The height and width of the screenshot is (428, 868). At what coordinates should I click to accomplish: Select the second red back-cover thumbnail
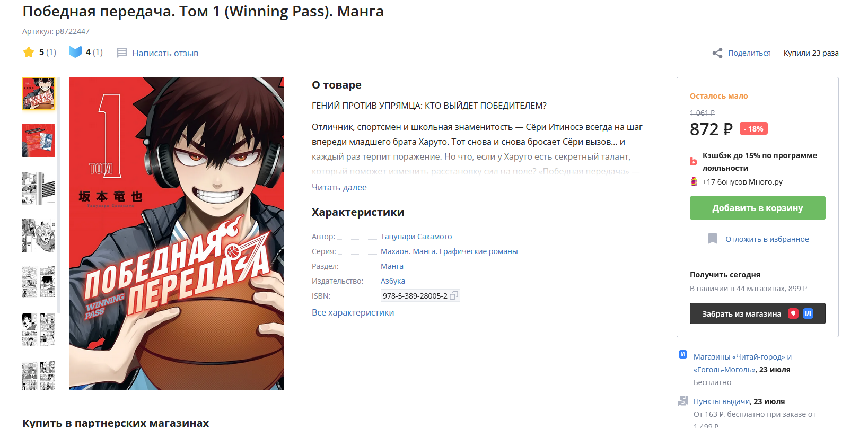click(39, 141)
